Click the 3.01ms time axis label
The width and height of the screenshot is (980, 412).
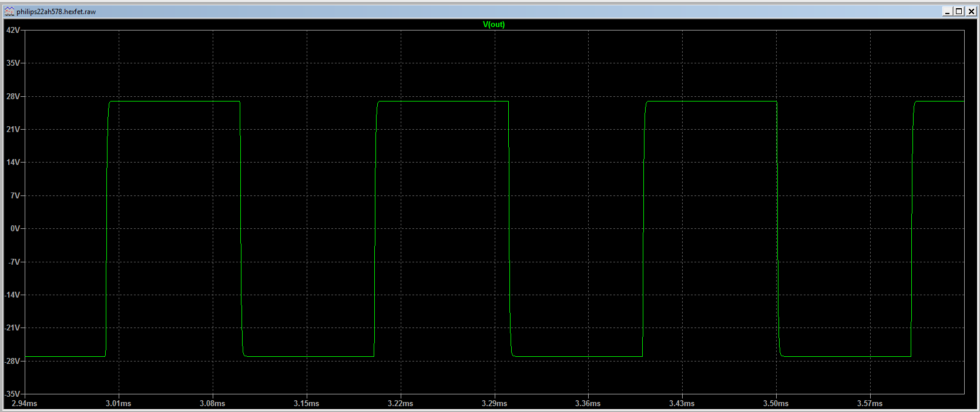click(119, 404)
